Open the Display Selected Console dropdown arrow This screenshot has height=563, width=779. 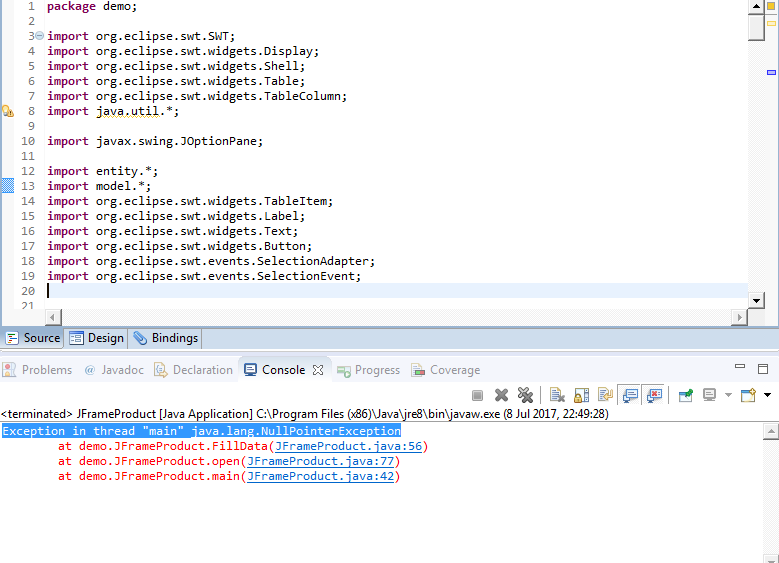[728, 396]
